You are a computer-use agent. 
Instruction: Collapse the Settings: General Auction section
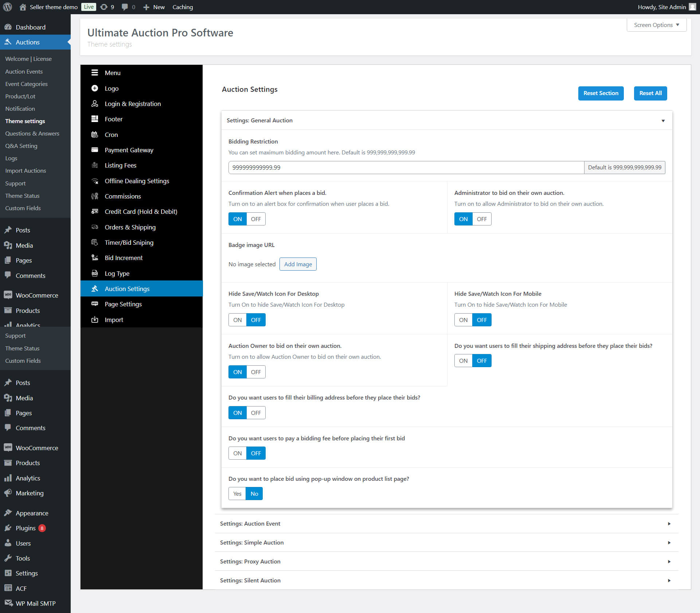(447, 120)
